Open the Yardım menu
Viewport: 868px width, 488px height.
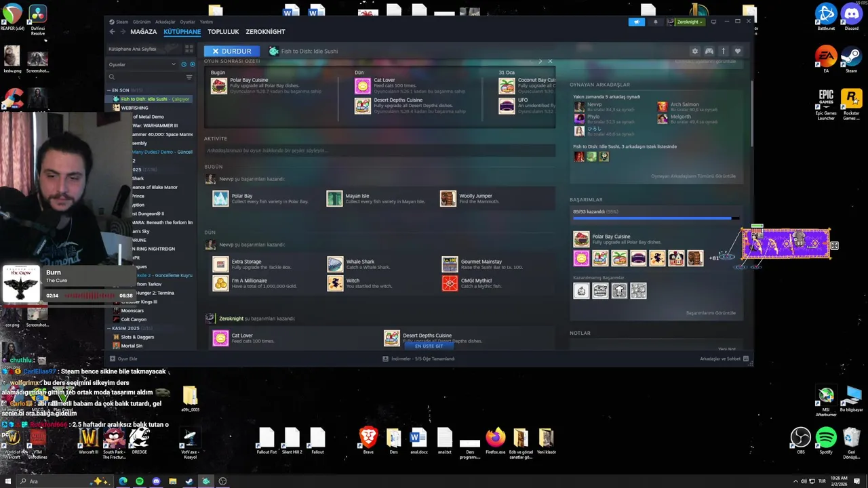(x=206, y=22)
